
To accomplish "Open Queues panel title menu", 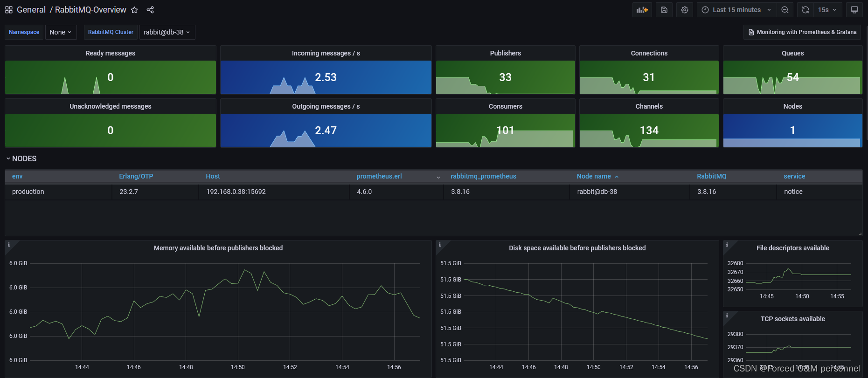I will pos(793,53).
